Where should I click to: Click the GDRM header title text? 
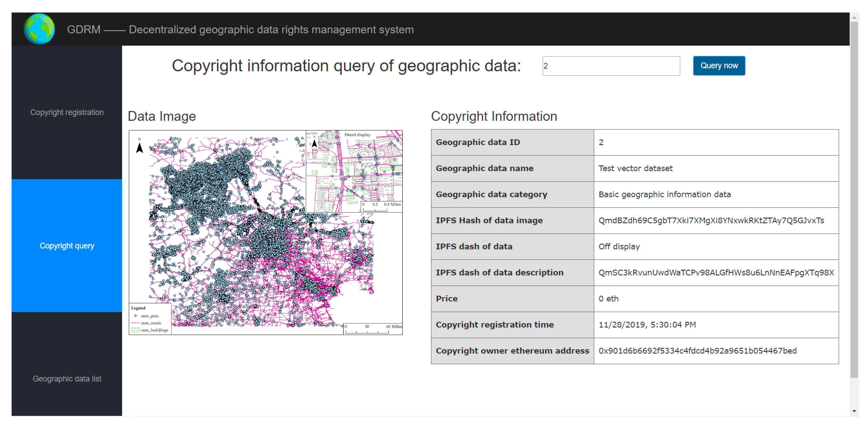click(240, 30)
